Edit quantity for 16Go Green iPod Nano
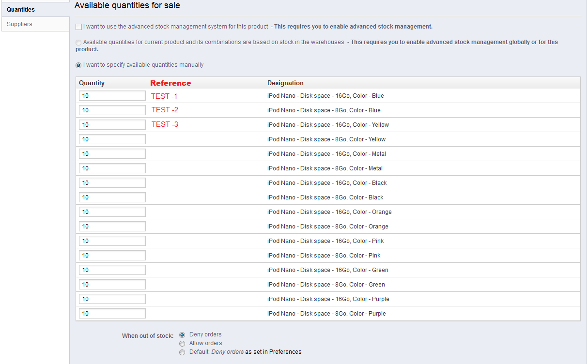The image size is (588, 364). [x=112, y=270]
